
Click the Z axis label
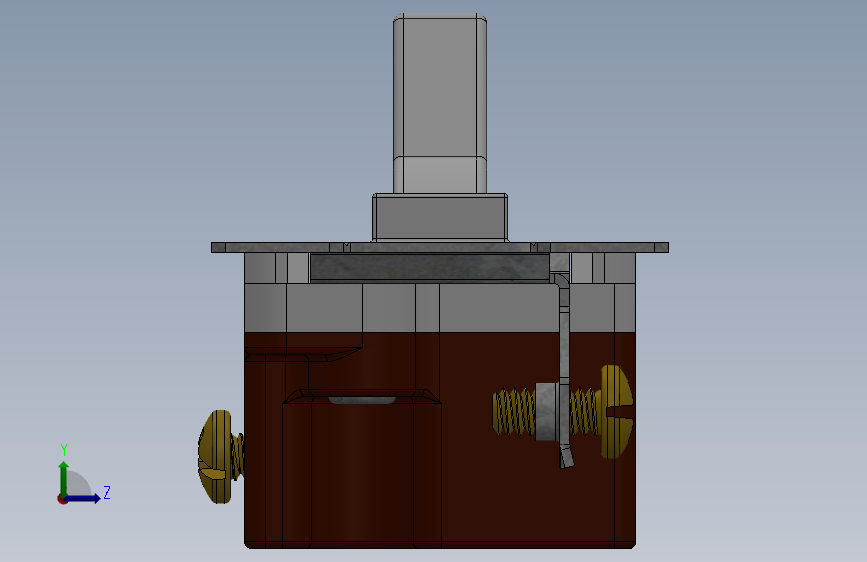pos(107,492)
